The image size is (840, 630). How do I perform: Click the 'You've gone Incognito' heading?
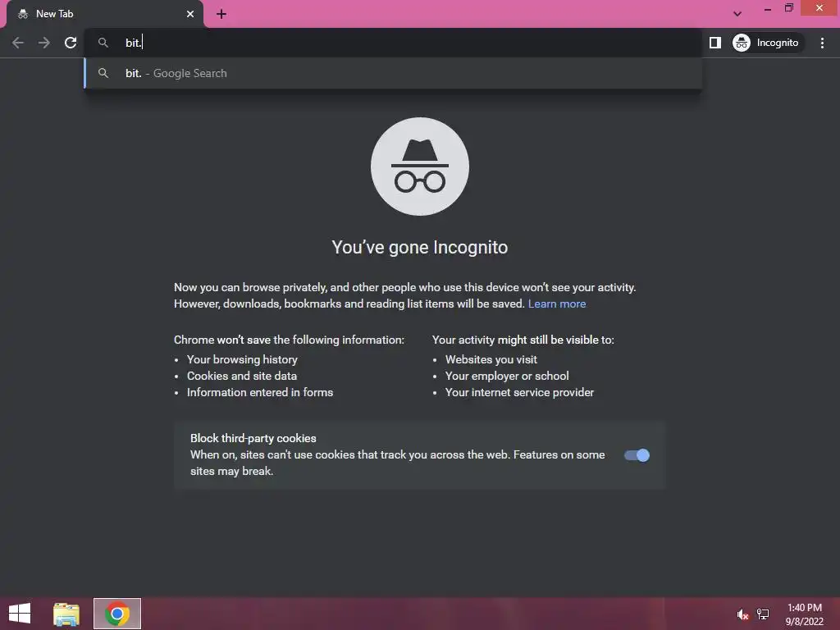419,248
